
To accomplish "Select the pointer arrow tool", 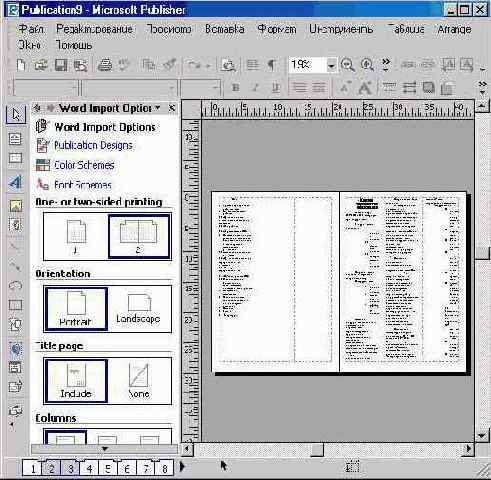I will click(x=16, y=114).
